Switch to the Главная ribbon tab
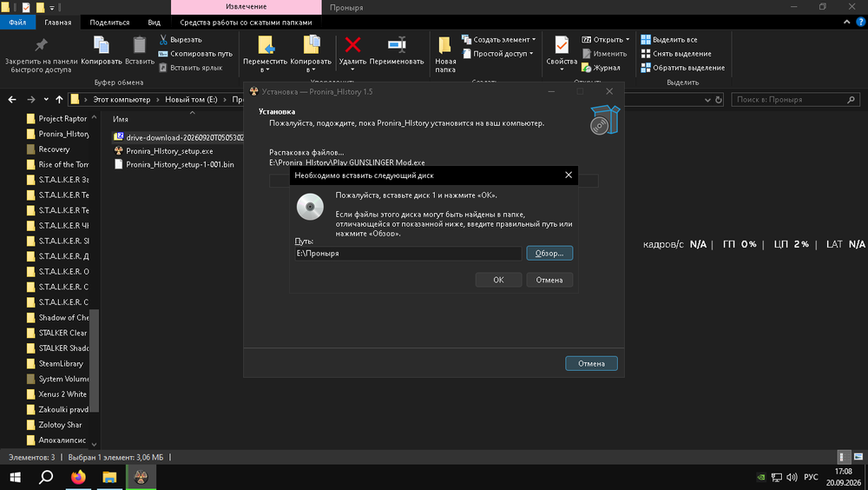 tap(57, 23)
